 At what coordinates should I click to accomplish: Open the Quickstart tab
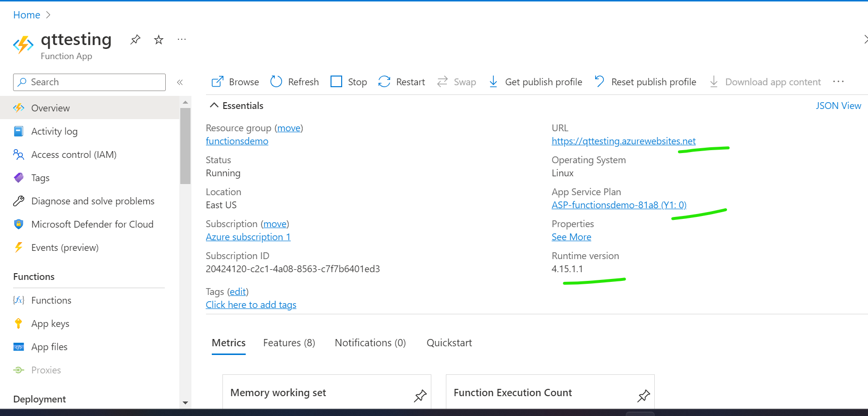(449, 343)
